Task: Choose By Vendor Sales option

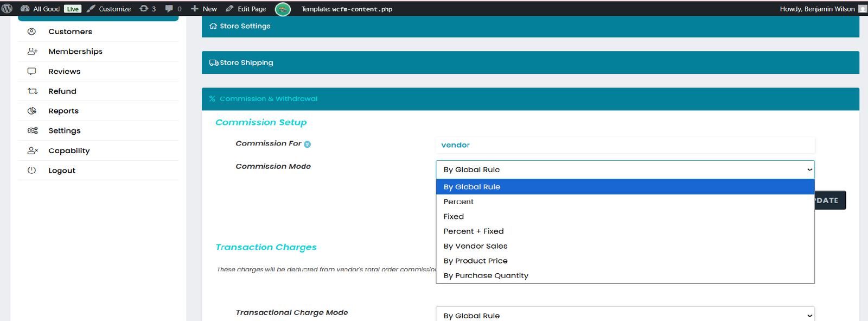Action: click(475, 246)
